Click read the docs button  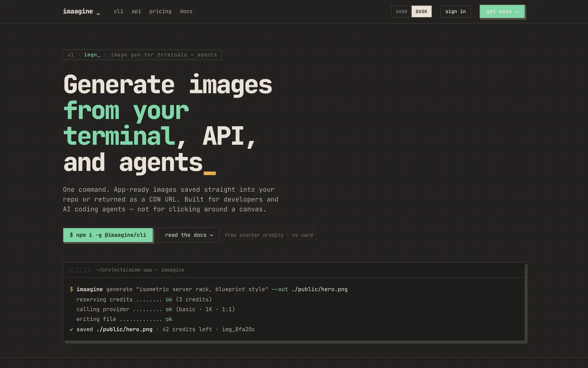(x=189, y=235)
